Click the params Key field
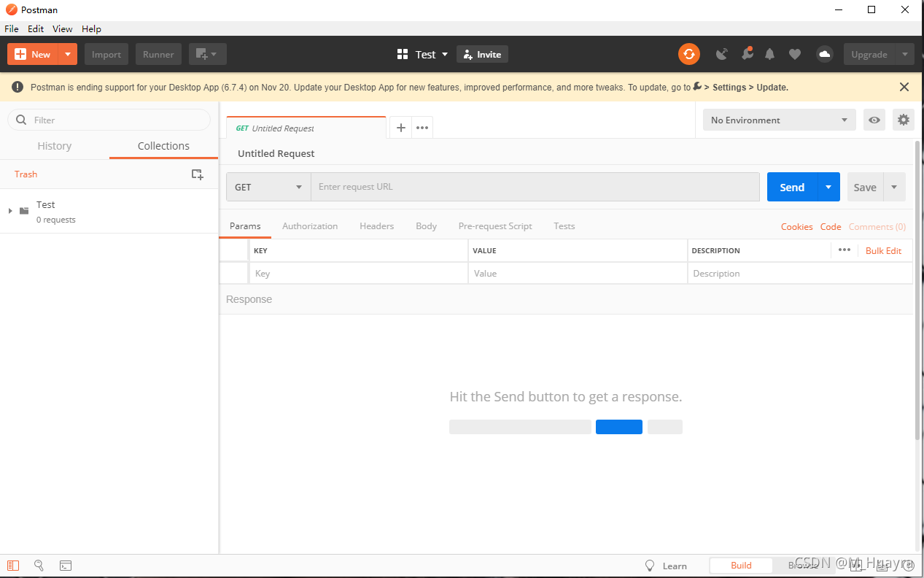Screen dimensions: 924x578 tap(359, 274)
